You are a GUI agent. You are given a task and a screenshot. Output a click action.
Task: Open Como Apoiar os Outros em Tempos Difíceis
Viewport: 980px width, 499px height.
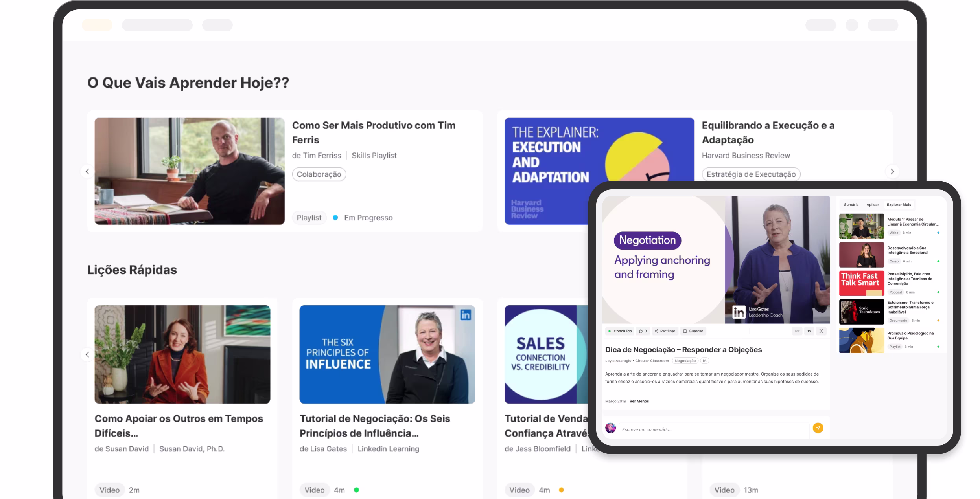(x=179, y=426)
